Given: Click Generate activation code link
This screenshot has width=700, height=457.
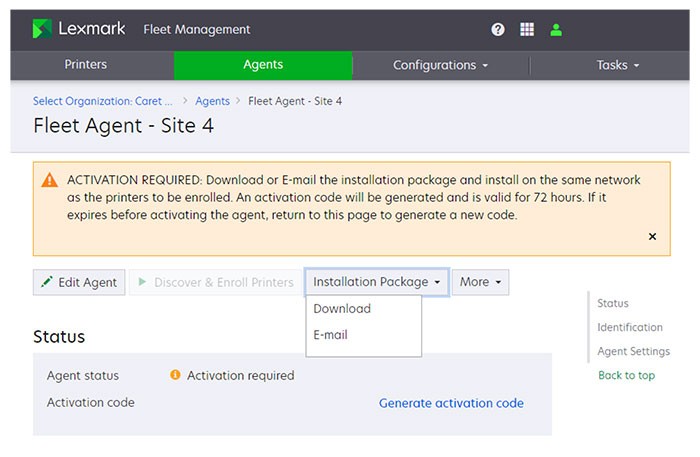Looking at the screenshot, I should (451, 403).
